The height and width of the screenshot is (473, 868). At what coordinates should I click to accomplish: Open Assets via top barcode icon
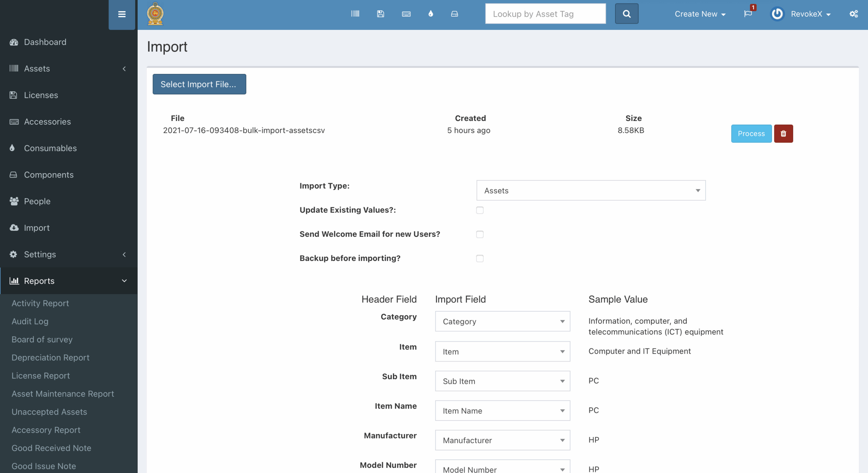(x=355, y=14)
